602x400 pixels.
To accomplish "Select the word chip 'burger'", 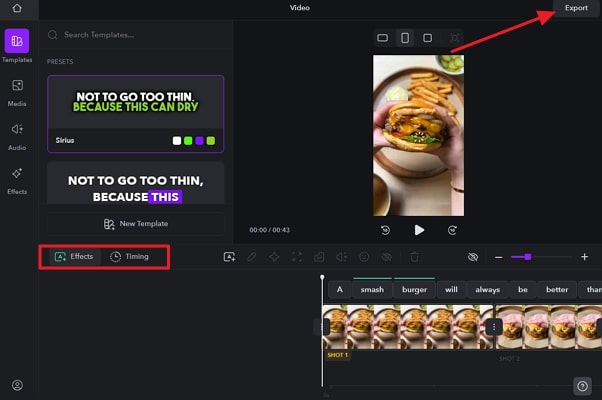I will coord(414,289).
